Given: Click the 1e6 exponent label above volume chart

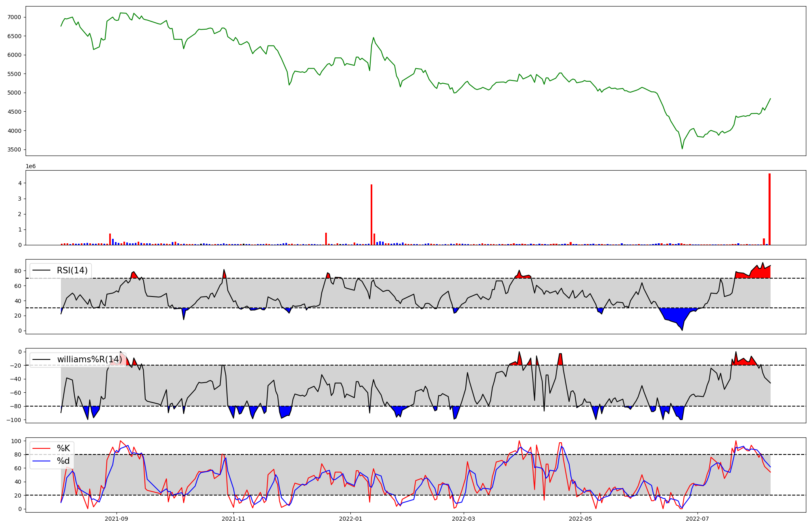Looking at the screenshot, I should tap(31, 167).
